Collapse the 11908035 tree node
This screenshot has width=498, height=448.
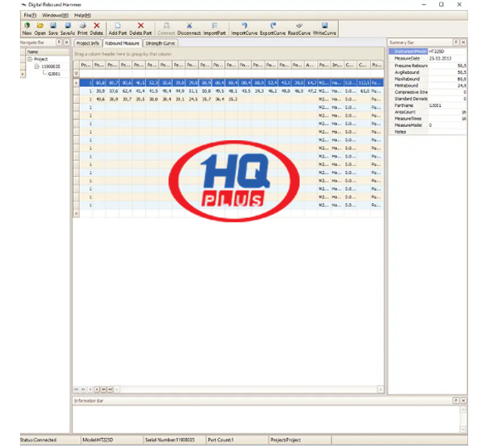(37, 66)
